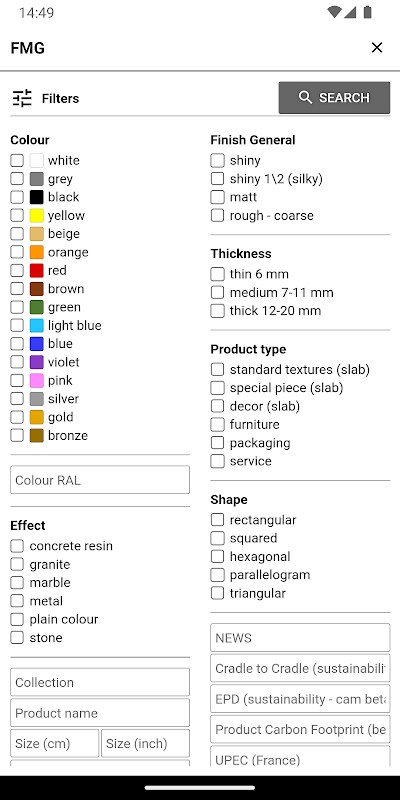Check the matt finish option

coord(217,197)
